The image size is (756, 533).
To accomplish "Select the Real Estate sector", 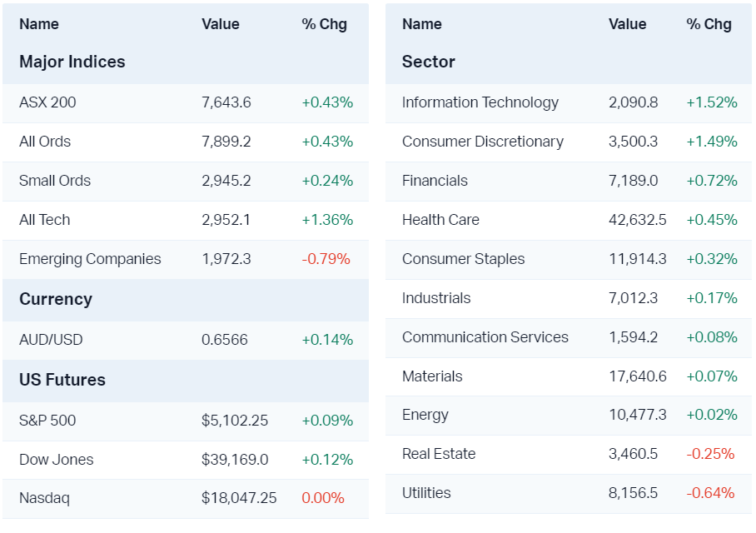I will click(439, 454).
